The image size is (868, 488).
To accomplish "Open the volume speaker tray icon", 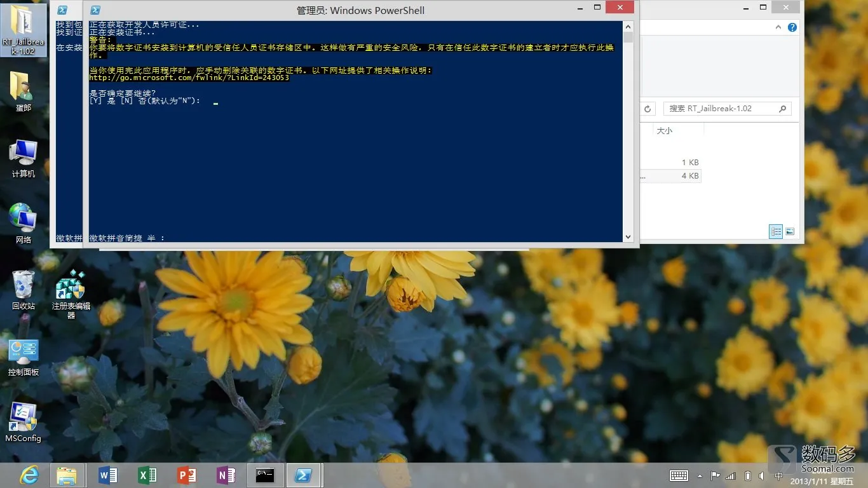I will [762, 475].
